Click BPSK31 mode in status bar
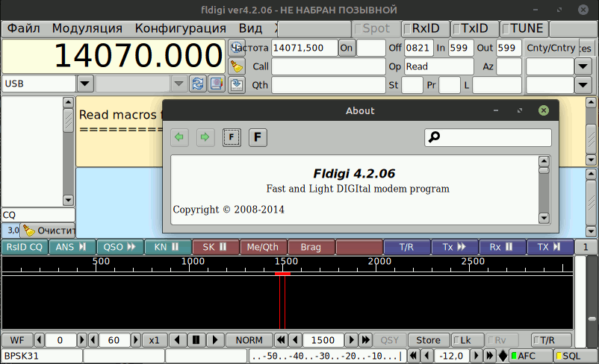 pos(42,356)
